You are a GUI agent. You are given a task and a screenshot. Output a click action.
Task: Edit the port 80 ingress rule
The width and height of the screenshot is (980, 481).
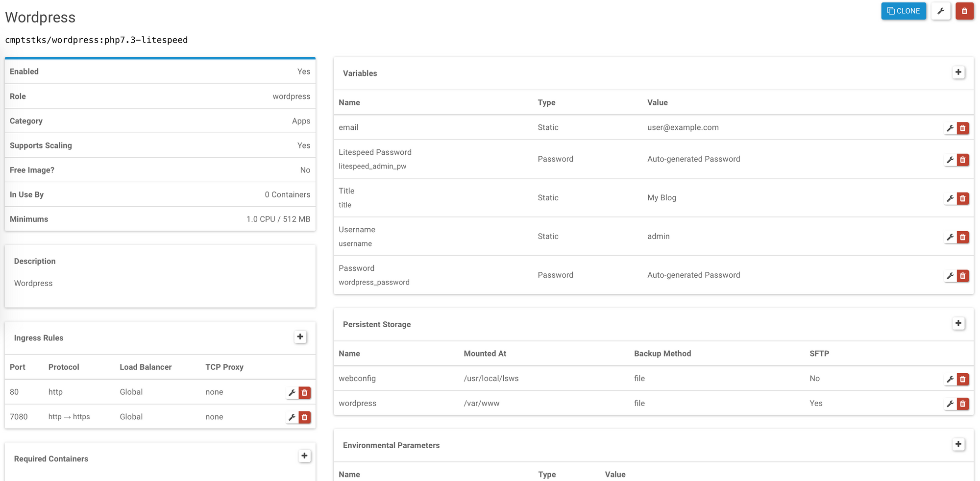tap(292, 392)
